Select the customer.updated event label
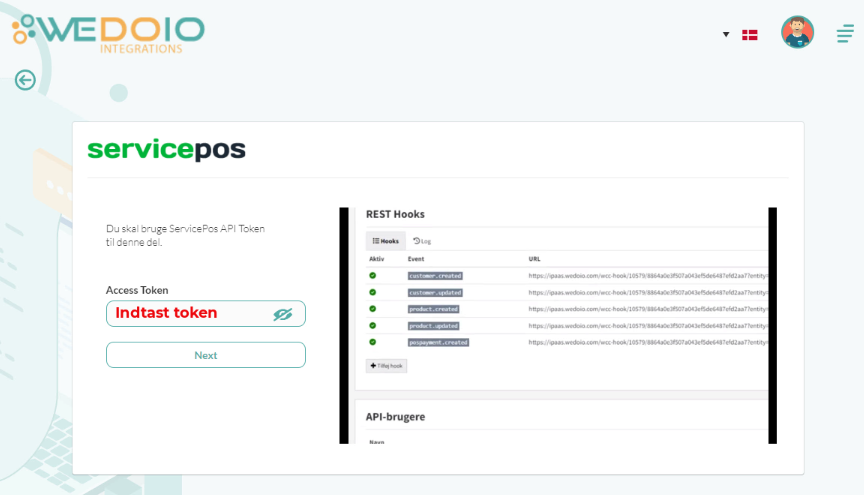Screen dimensions: 864x495 (x=435, y=293)
